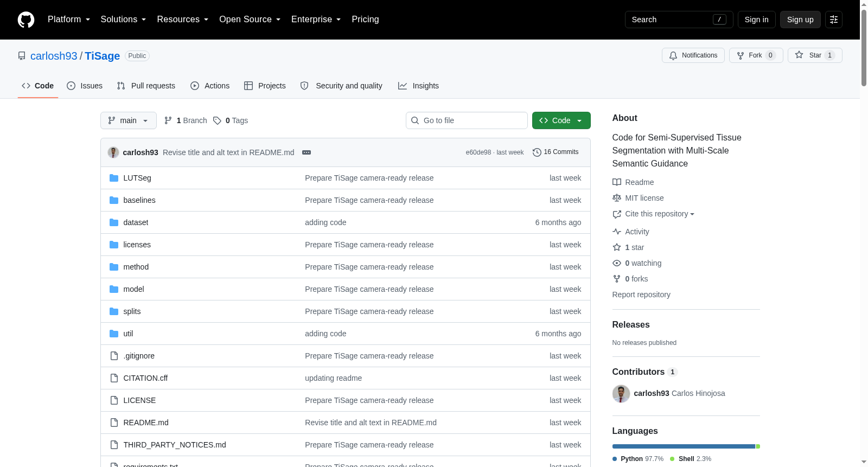The height and width of the screenshot is (467, 868).
Task: Click the model folder icon
Action: point(114,289)
